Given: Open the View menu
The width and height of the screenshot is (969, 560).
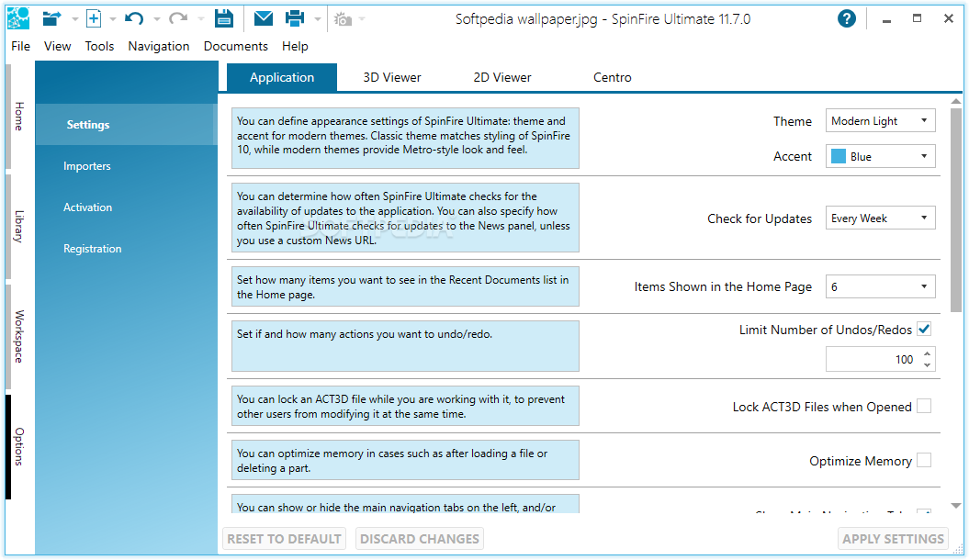Looking at the screenshot, I should coord(58,46).
